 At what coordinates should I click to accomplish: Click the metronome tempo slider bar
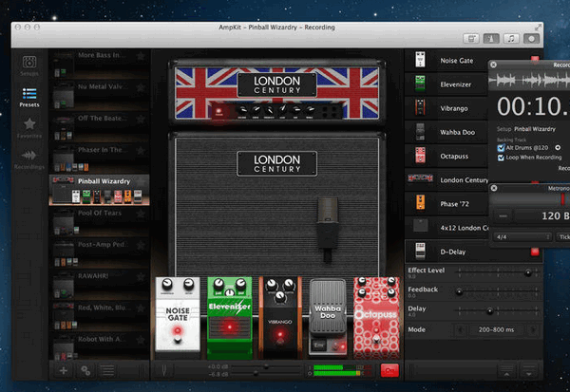point(529,199)
